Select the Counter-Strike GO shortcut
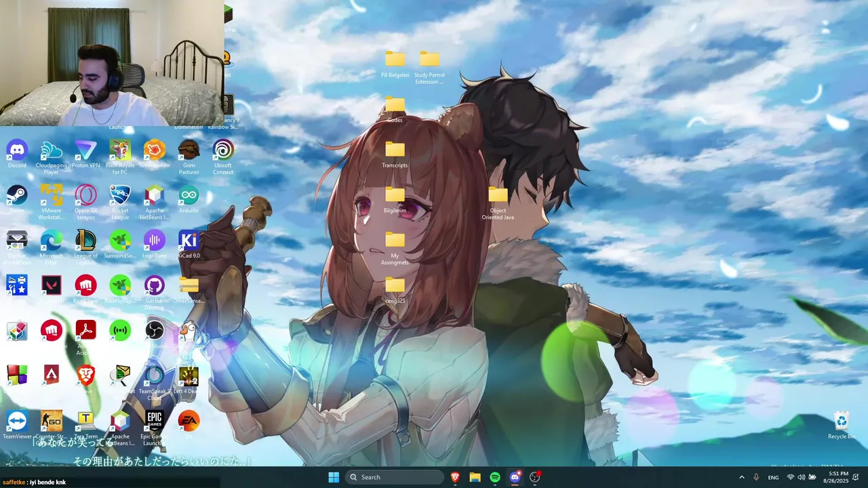This screenshot has width=868, height=488. pyautogui.click(x=52, y=428)
